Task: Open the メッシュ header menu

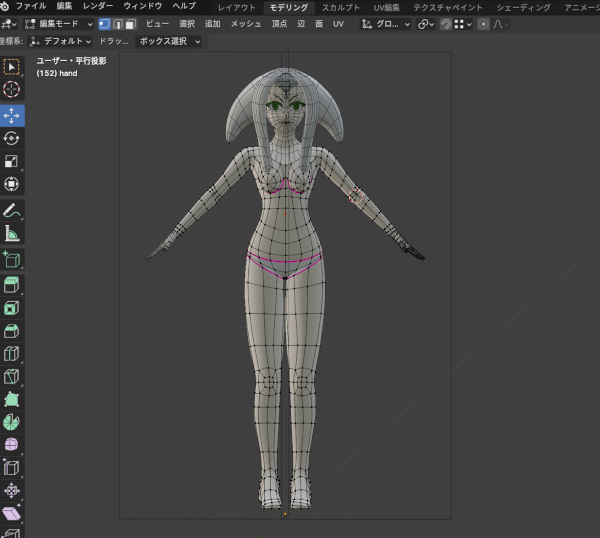Action: (246, 24)
